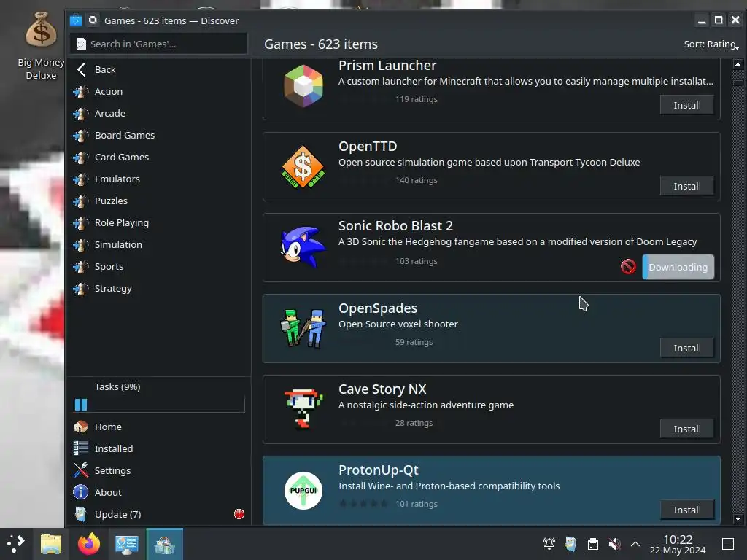This screenshot has width=747, height=560.
Task: Click the ProtonUp-Qt PUPGUI icon
Action: coord(303,491)
